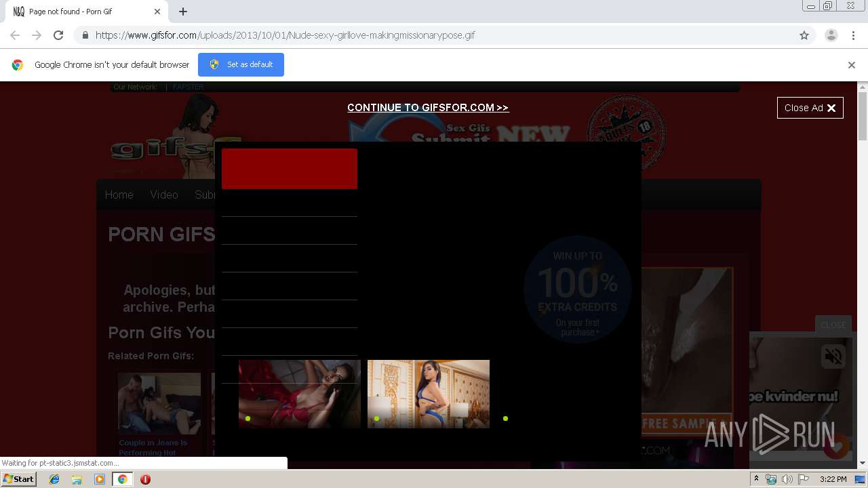Open the file explorer folder on the taskbar
Image resolution: width=868 pixels, height=488 pixels.
coord(77,479)
